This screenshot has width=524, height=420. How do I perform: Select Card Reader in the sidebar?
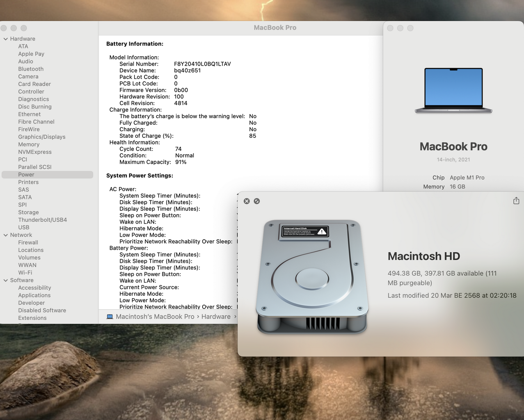(34, 84)
